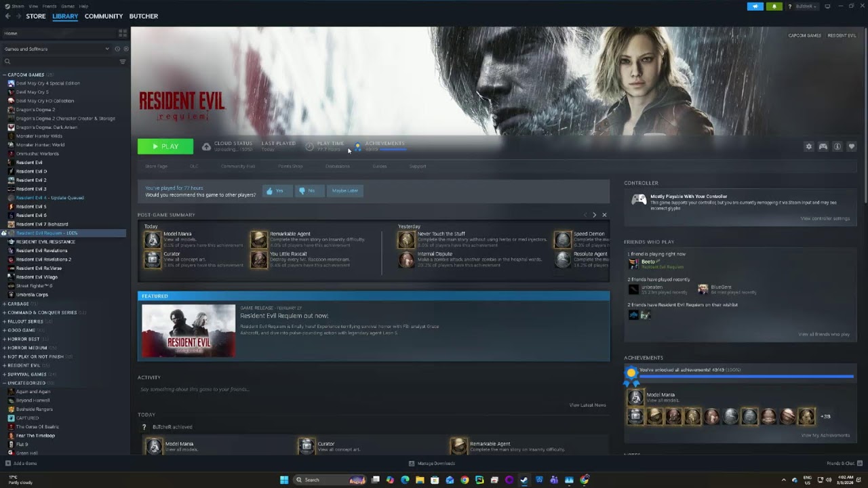
Task: Expand GARBAGE collection
Action: (4, 304)
